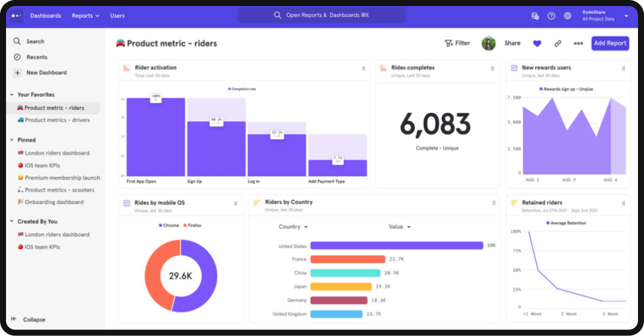The height and width of the screenshot is (336, 644).
Task: Click the Open Reports & Dashboards search field
Action: [321, 15]
